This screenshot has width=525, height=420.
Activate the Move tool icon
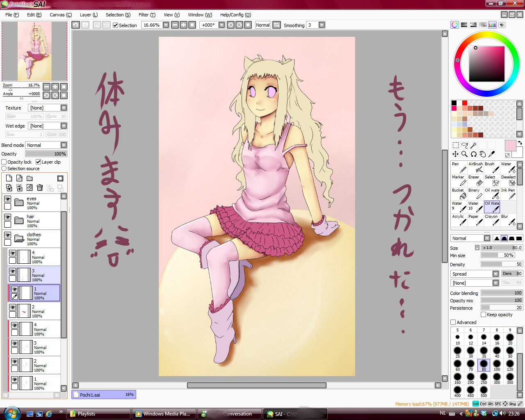(x=455, y=154)
